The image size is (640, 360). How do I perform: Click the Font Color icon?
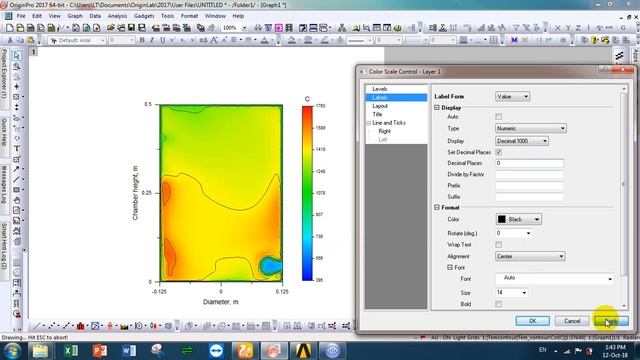coord(264,40)
